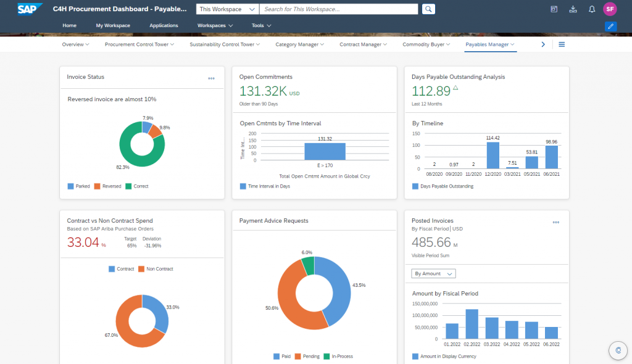Expand the This Workspace search scope dropdown
The height and width of the screenshot is (364, 632).
coord(228,9)
